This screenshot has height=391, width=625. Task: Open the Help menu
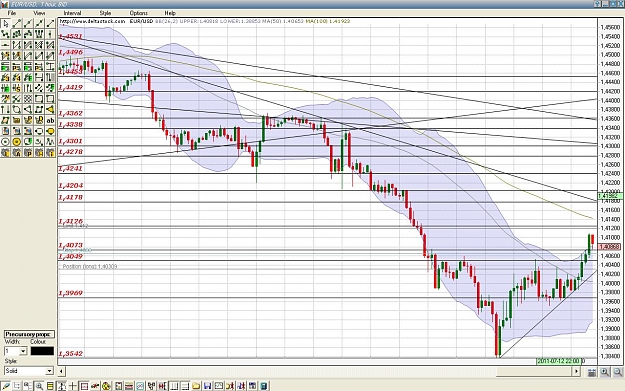click(x=170, y=13)
